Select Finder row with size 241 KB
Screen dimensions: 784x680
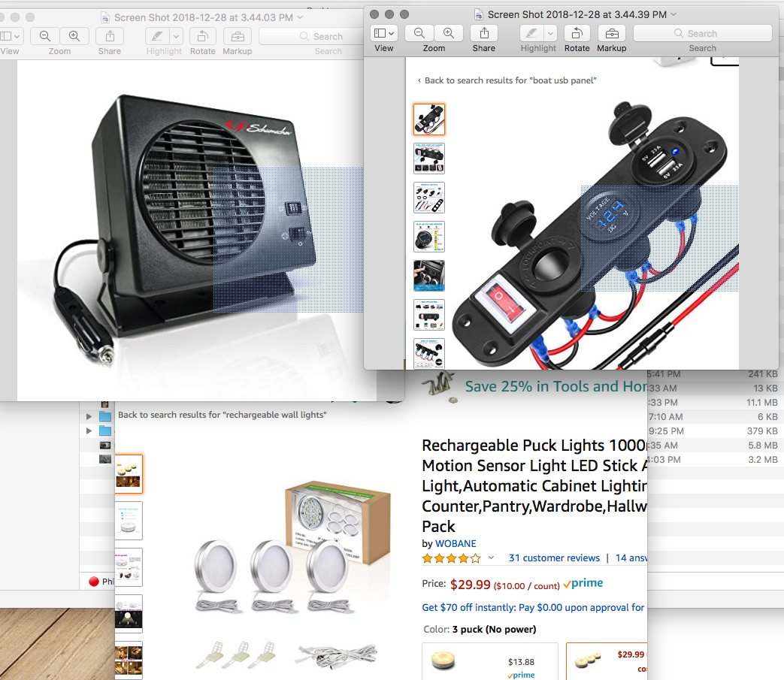pos(716,373)
